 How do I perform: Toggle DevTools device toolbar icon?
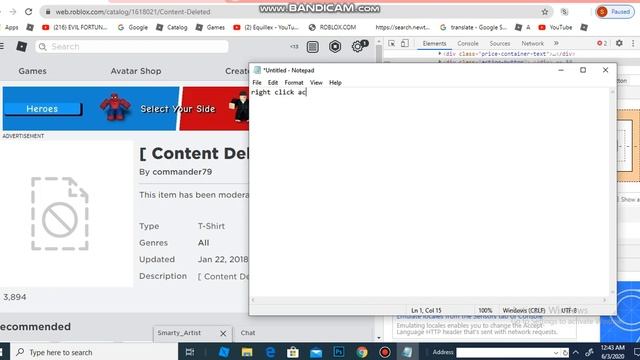coord(404,43)
